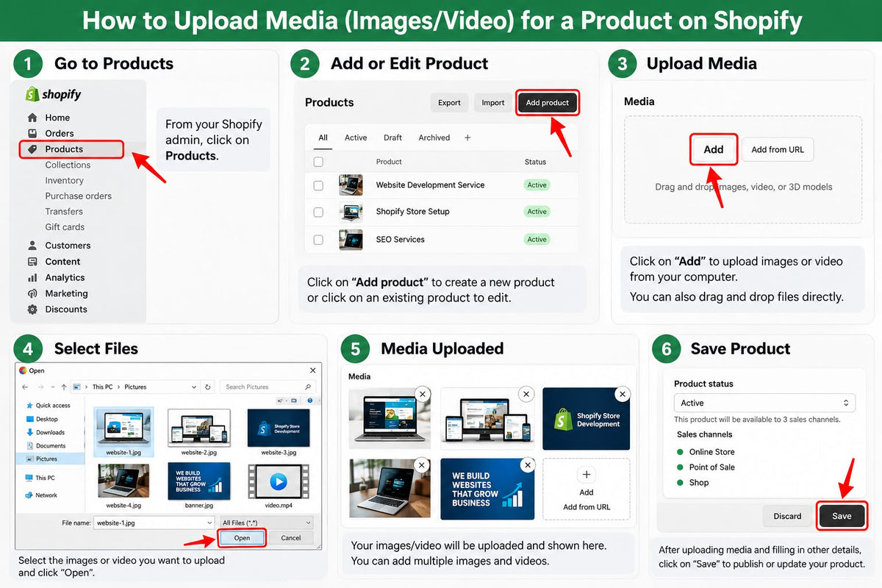
Task: Click the Add product button
Action: (548, 103)
